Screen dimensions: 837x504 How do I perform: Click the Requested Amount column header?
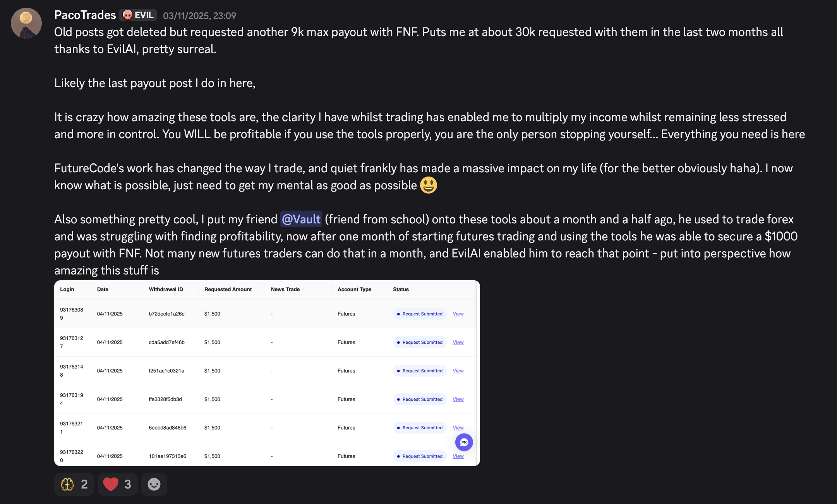(228, 289)
